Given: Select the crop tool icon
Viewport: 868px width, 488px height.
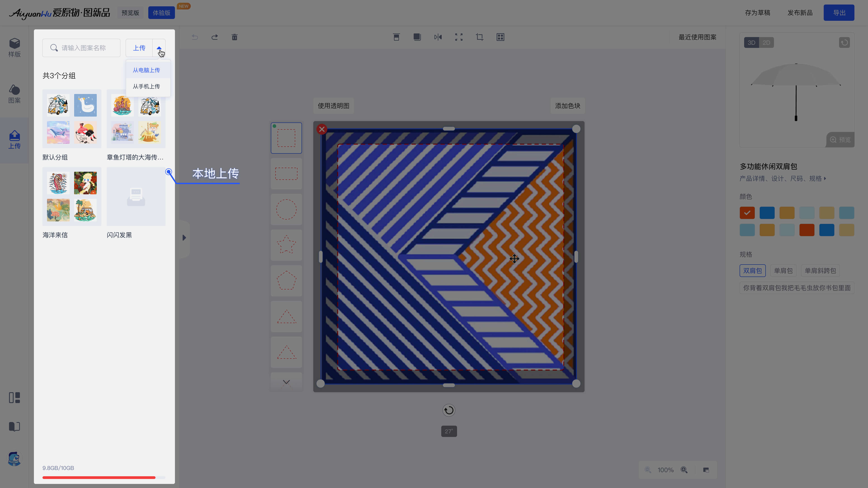Looking at the screenshot, I should 479,37.
